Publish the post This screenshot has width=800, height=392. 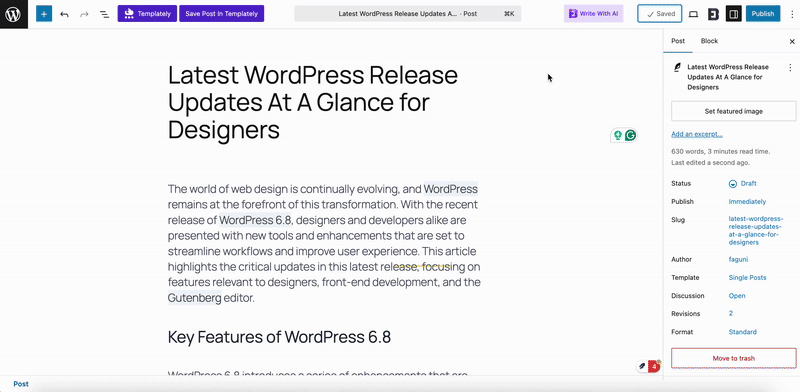[x=763, y=14]
